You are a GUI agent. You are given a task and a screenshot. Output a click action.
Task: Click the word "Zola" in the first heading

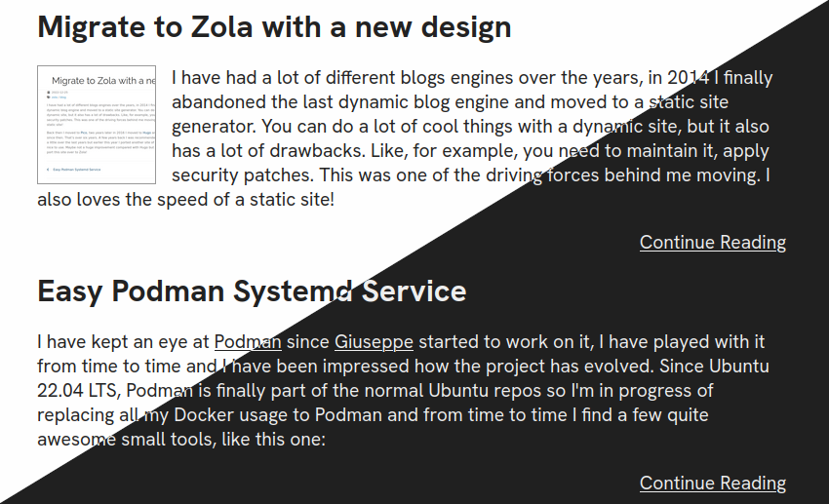(x=221, y=27)
